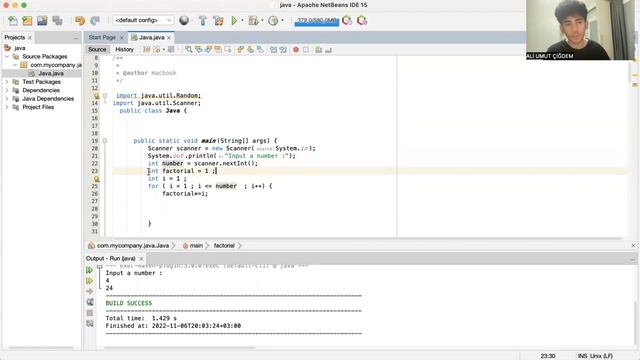Click the Last Edit icon in editor toolbar

pyautogui.click(x=146, y=49)
